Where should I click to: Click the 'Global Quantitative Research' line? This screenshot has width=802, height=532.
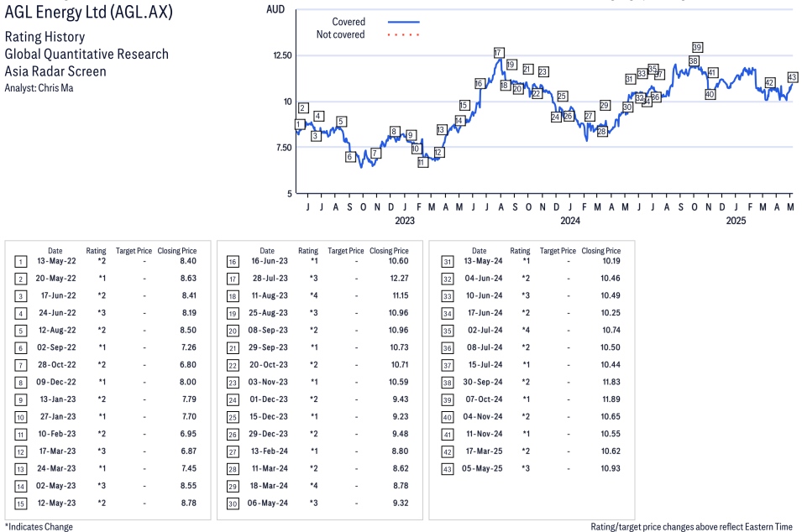tap(86, 55)
